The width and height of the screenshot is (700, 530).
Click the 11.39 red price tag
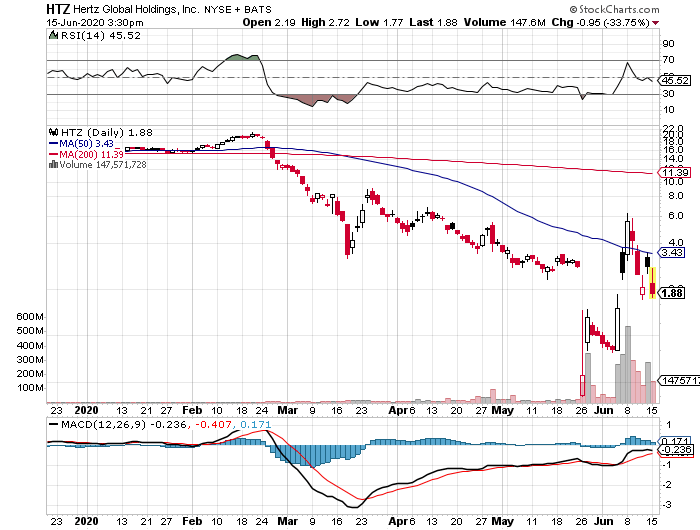pos(675,172)
